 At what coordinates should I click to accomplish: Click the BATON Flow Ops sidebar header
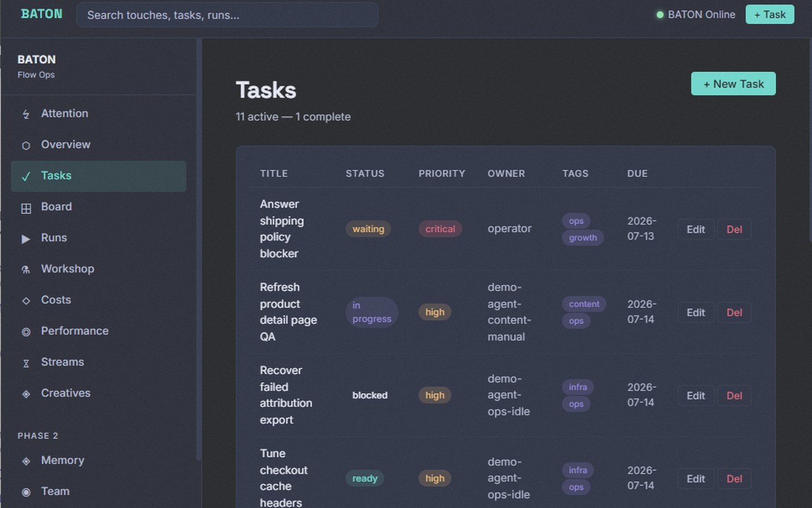pos(37,66)
